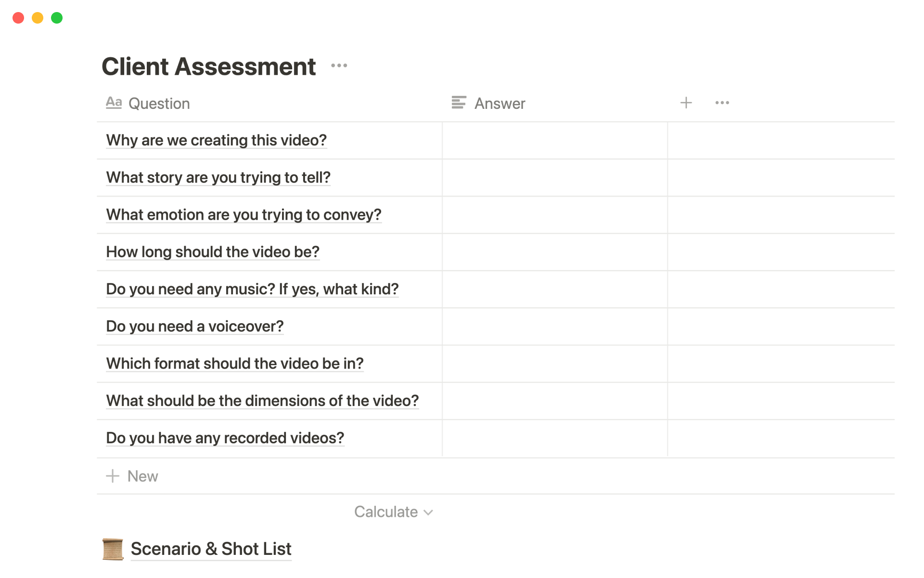Screen dimensions: 924x578
Task: Click the red close window button
Action: (x=18, y=18)
